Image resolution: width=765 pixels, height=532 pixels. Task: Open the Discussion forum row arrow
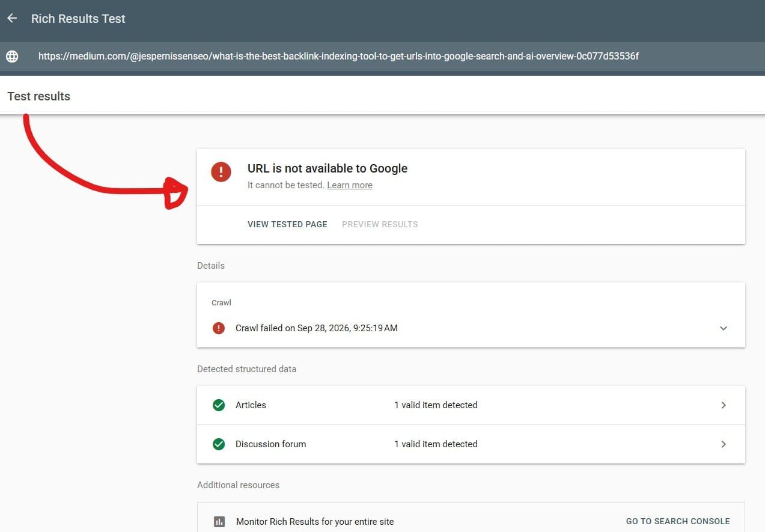click(724, 444)
